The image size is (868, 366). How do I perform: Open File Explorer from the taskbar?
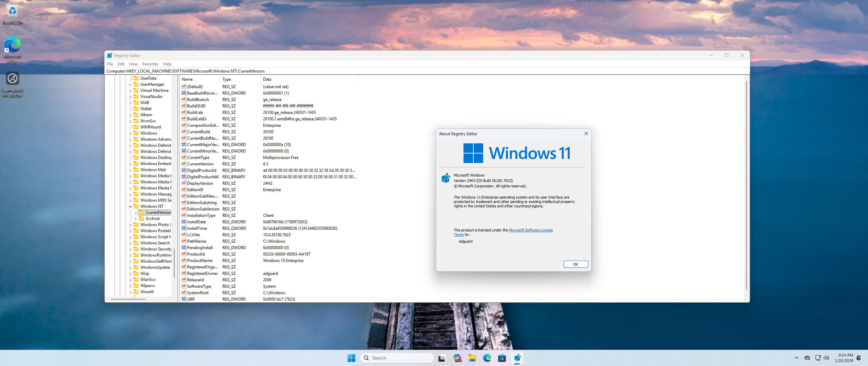[472, 358]
